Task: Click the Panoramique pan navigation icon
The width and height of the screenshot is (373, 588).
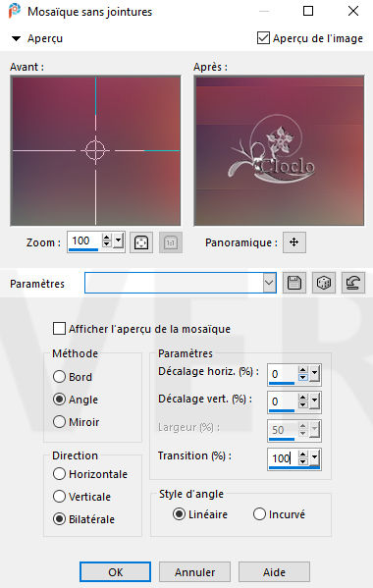Action: pos(294,242)
